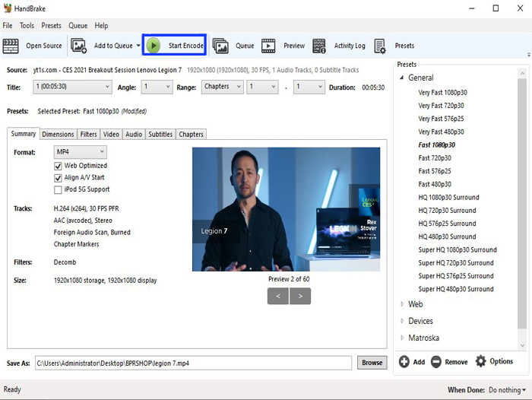This screenshot has height=400, width=532.
Task: Select Very Fast 480p30 preset
Action: [x=441, y=132]
